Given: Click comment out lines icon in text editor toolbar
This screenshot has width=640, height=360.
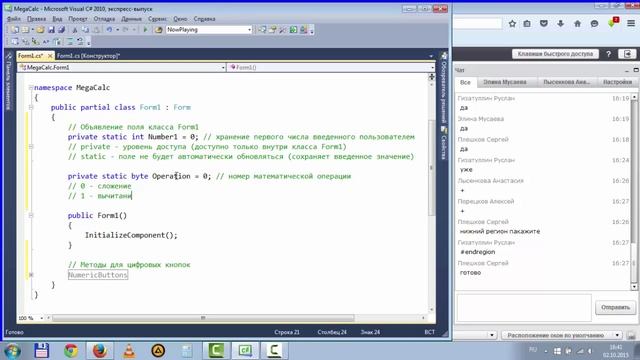Looking at the screenshot, I should (x=70, y=42).
